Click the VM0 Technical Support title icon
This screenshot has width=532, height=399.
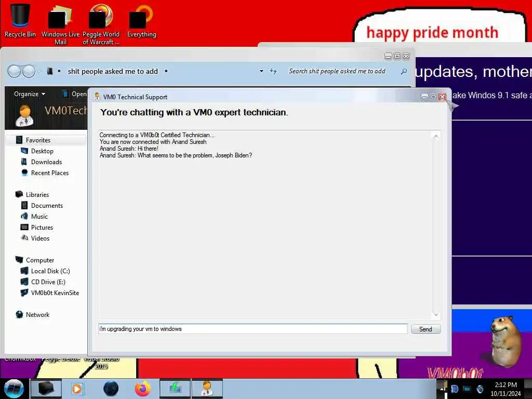(97, 97)
